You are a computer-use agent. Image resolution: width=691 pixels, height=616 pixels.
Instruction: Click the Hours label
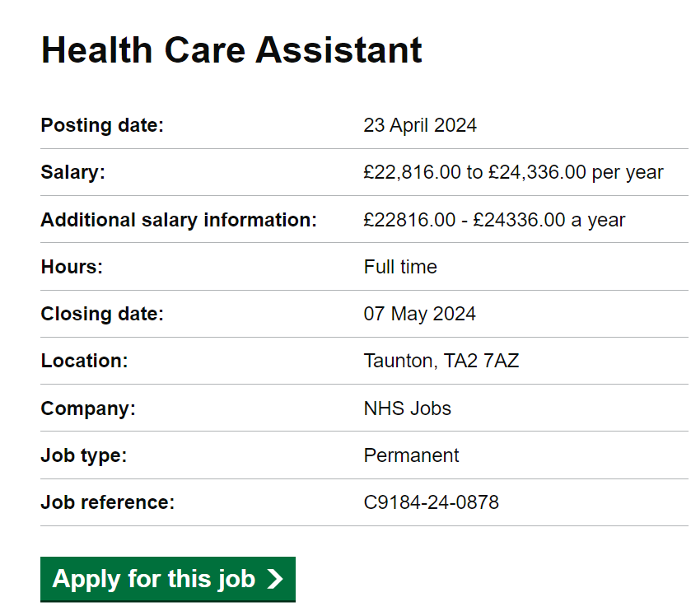[x=72, y=267]
